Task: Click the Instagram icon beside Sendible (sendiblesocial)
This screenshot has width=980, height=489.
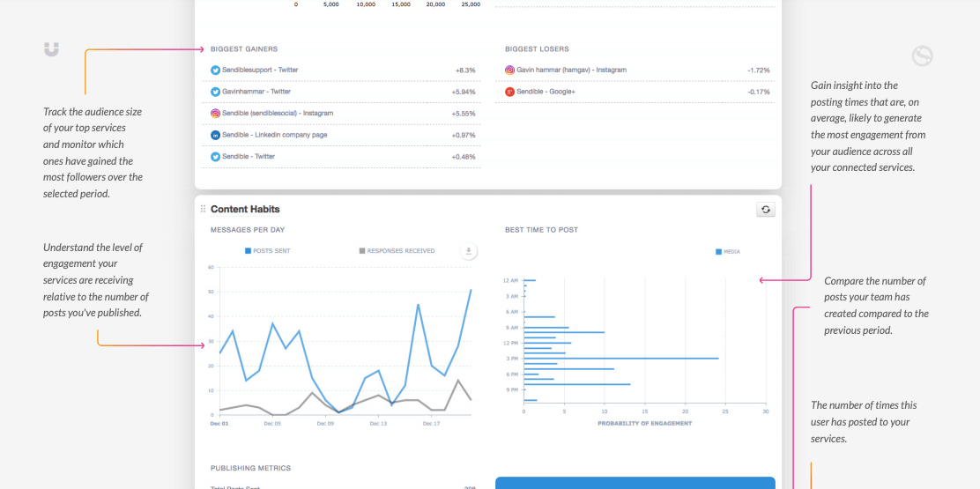Action: tap(216, 113)
